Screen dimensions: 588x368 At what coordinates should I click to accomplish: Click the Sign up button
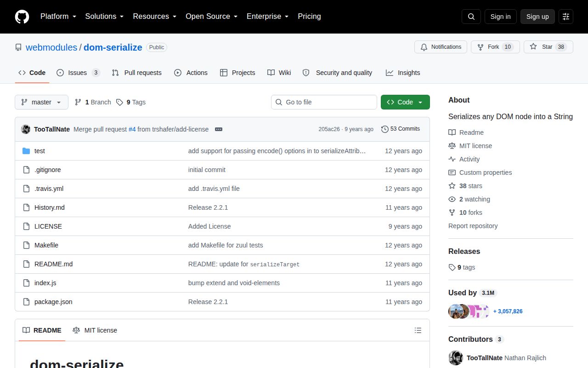pyautogui.click(x=537, y=17)
